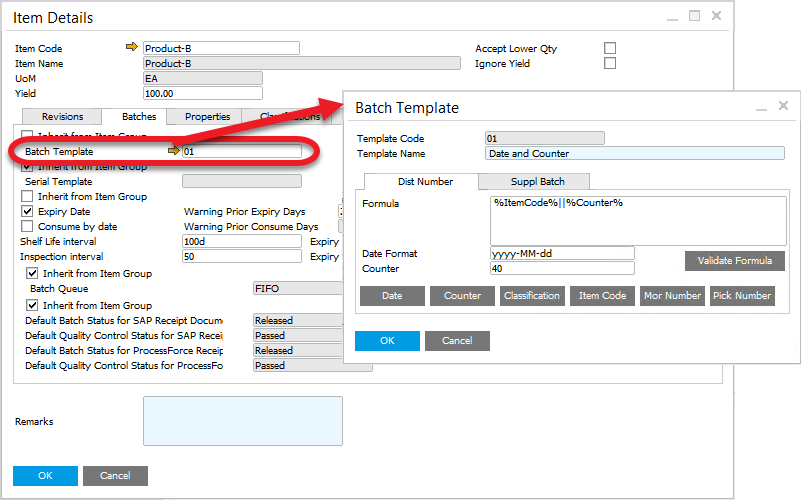The image size is (801, 500).
Task: Toggle Inherit from Item Group above Default Batch Status
Action: 32,305
